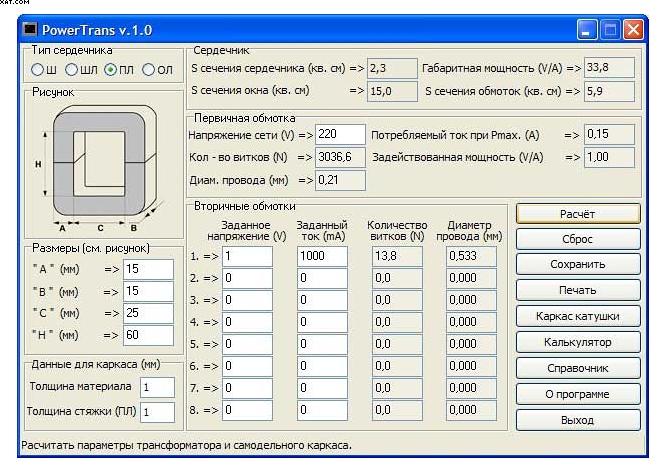Click winding 1 current field showing 1000
Image resolution: width=666 pixels, height=476 pixels.
pos(322,256)
